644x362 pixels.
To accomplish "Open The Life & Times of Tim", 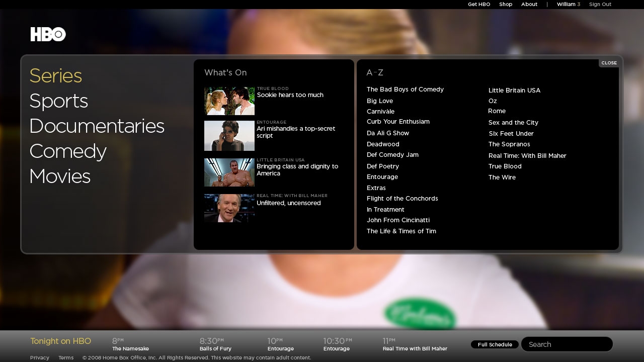I will coord(401,231).
